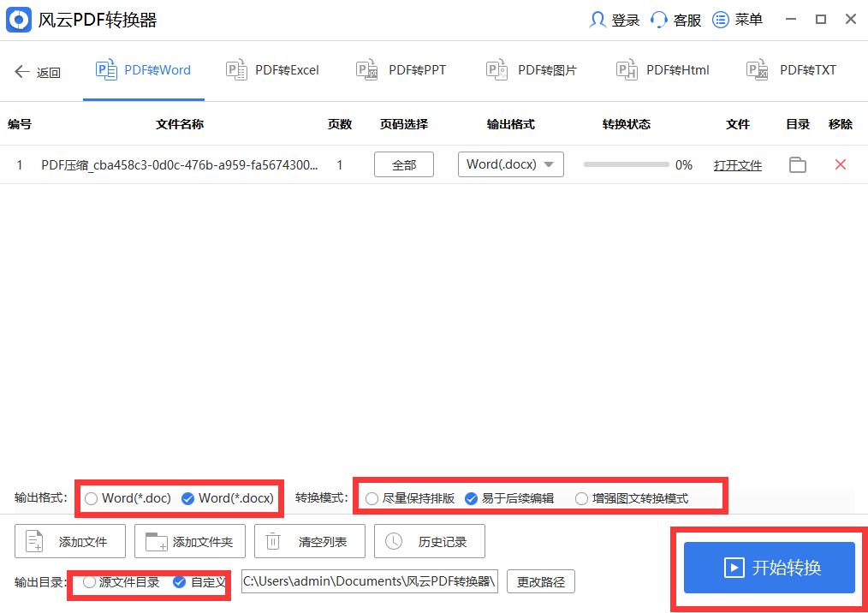Click the 移除 column header
The image size is (868, 613).
tap(841, 124)
